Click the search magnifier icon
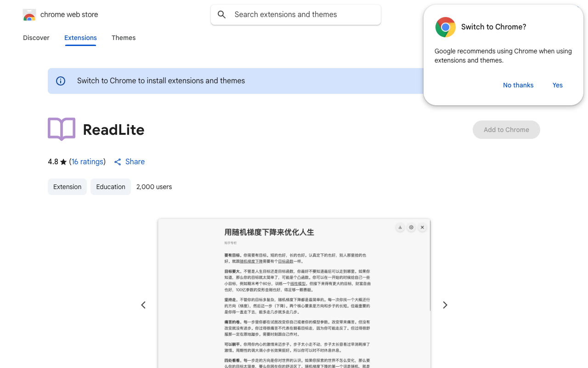 tap(222, 15)
